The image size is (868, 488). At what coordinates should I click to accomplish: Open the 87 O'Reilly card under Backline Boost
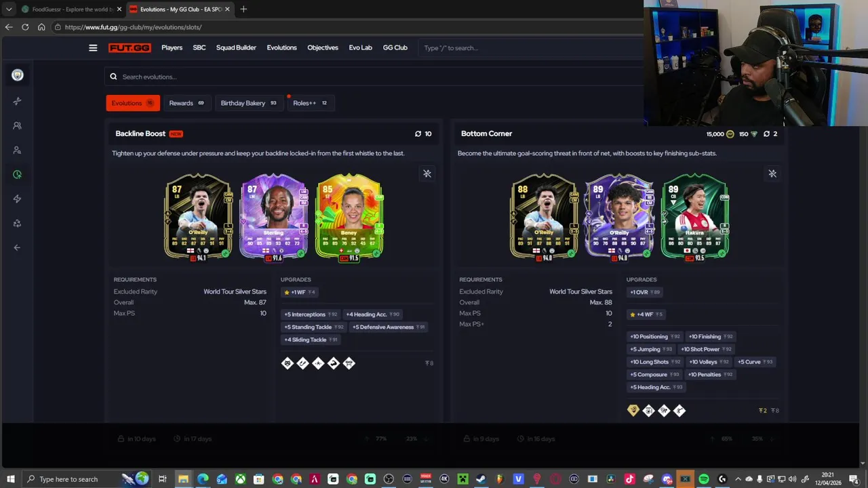point(198,216)
